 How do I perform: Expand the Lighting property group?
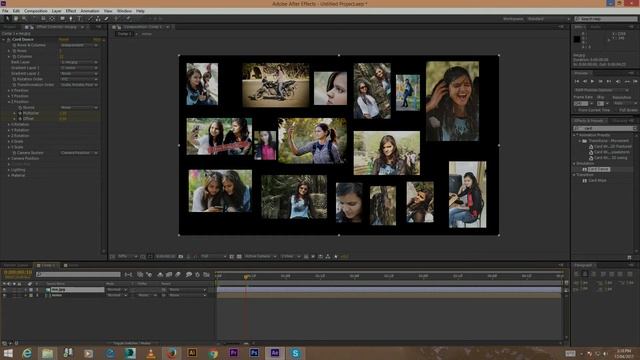[x=9, y=170]
